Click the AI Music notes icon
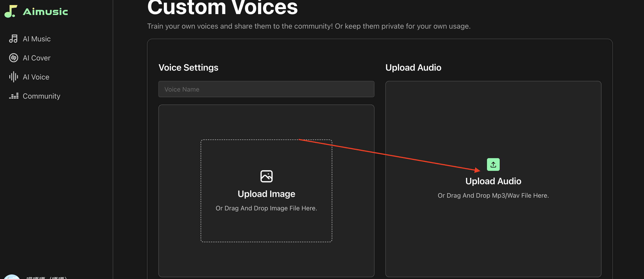644x279 pixels. click(13, 39)
